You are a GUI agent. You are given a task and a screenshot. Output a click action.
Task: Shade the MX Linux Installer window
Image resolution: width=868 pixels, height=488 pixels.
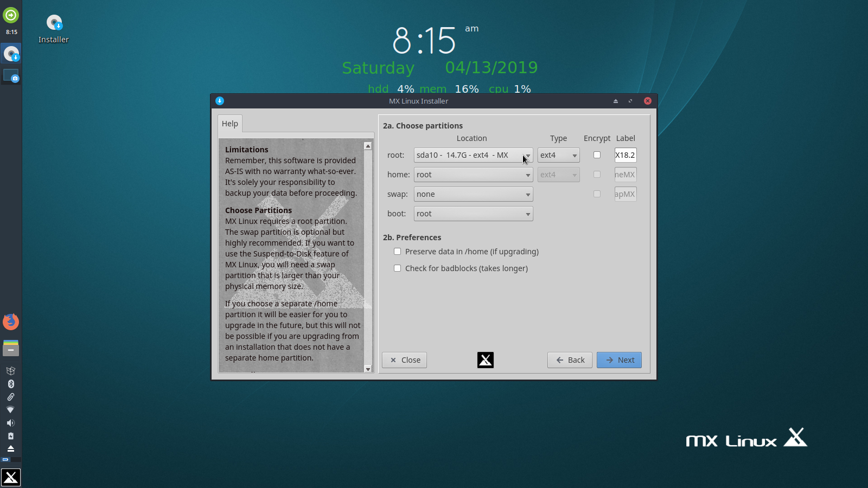pyautogui.click(x=616, y=101)
